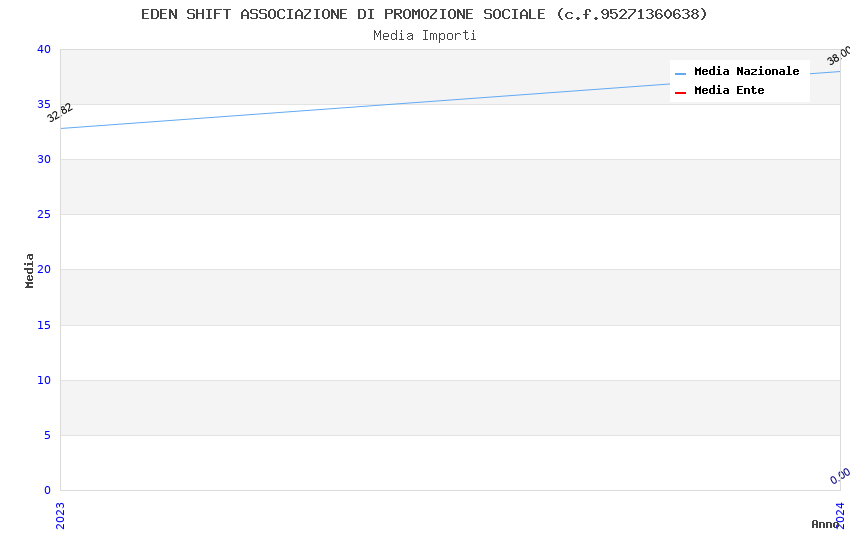The height and width of the screenshot is (550, 850).
Task: Select the 2024 x-axis label
Action: (x=840, y=515)
